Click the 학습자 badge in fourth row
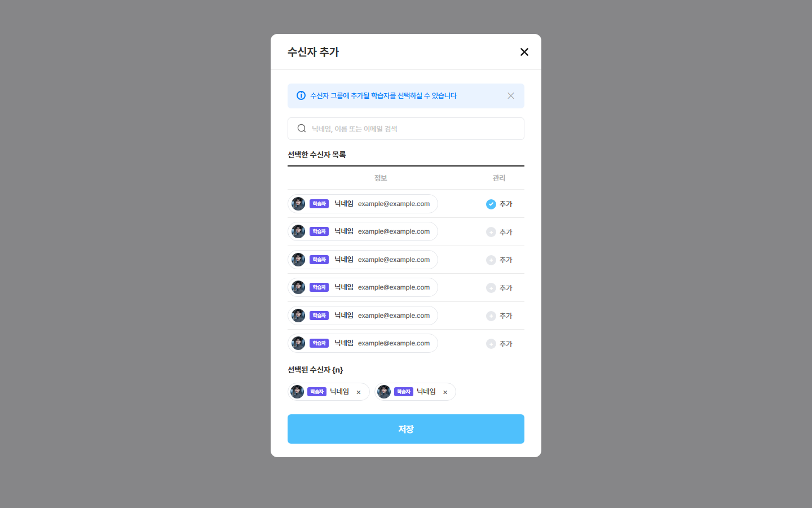 (319, 287)
